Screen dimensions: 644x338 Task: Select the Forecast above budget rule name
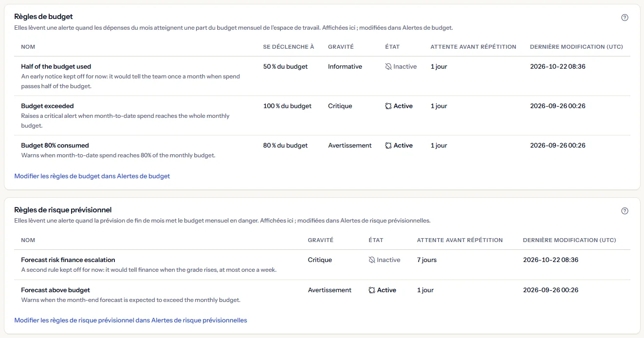(x=55, y=290)
